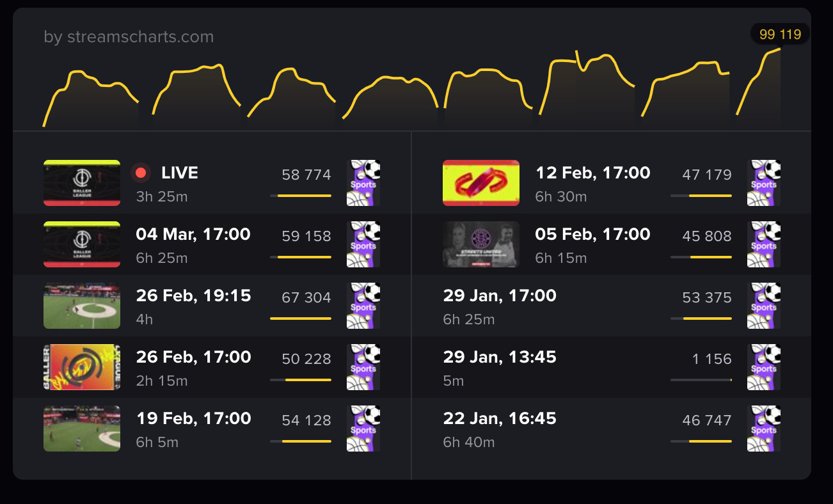Viewport: 833px width, 504px height.
Task: Click Sports icon for 29 Jan 13:45 stream
Action: 764,367
